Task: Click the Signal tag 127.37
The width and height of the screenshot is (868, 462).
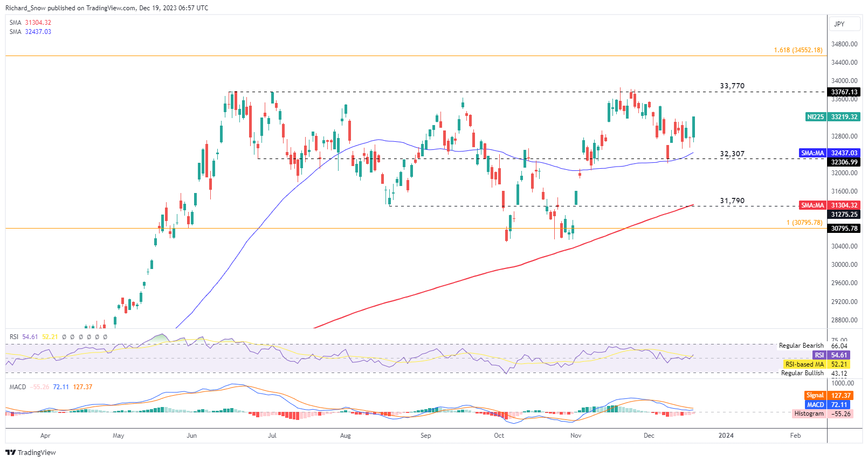Action: tap(829, 396)
